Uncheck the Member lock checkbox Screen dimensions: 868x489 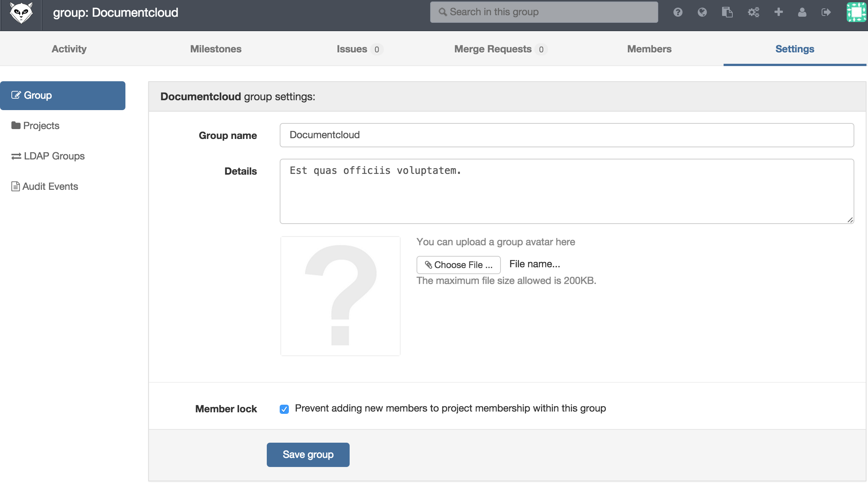click(x=284, y=409)
